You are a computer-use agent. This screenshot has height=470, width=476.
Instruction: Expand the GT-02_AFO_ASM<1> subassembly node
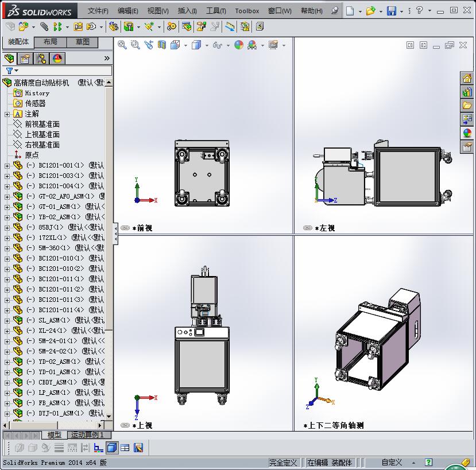coord(7,197)
